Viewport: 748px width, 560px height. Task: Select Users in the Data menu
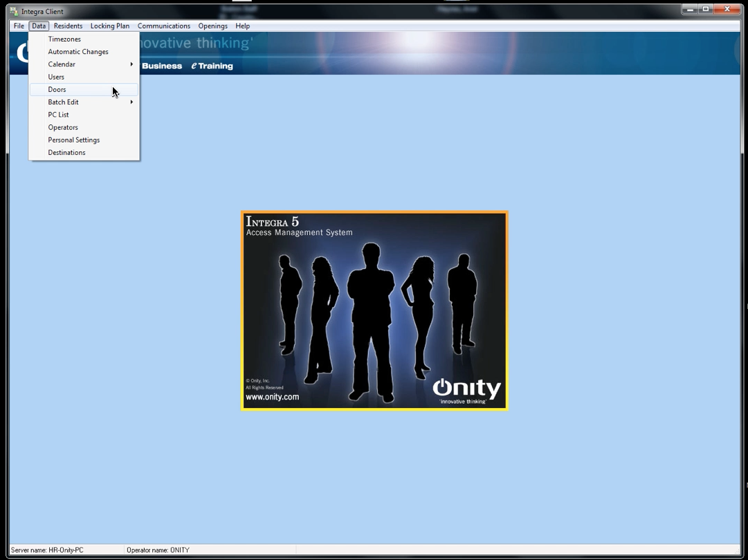(56, 77)
